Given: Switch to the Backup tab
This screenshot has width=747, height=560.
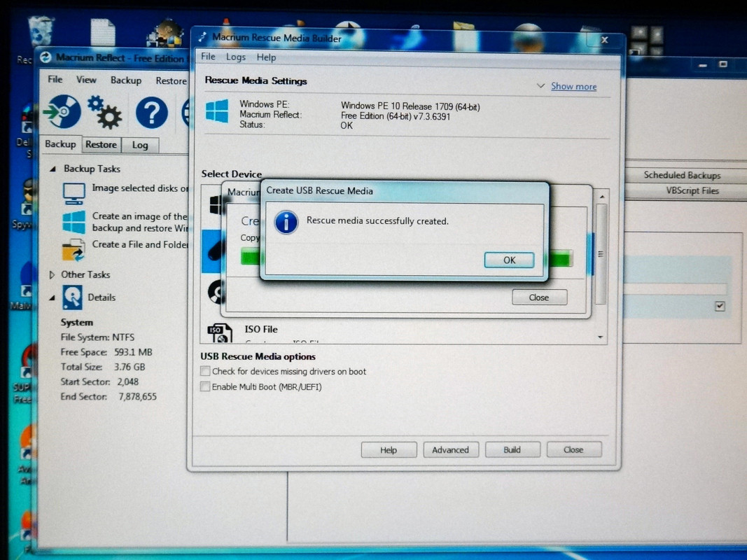Looking at the screenshot, I should [60, 143].
